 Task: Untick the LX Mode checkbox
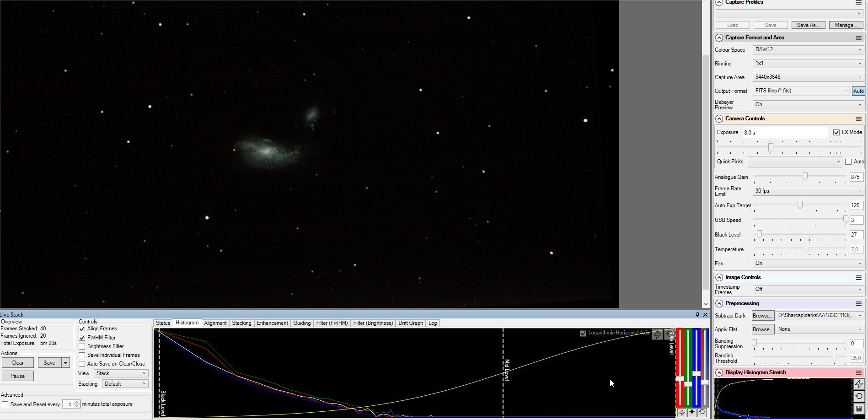[x=836, y=132]
